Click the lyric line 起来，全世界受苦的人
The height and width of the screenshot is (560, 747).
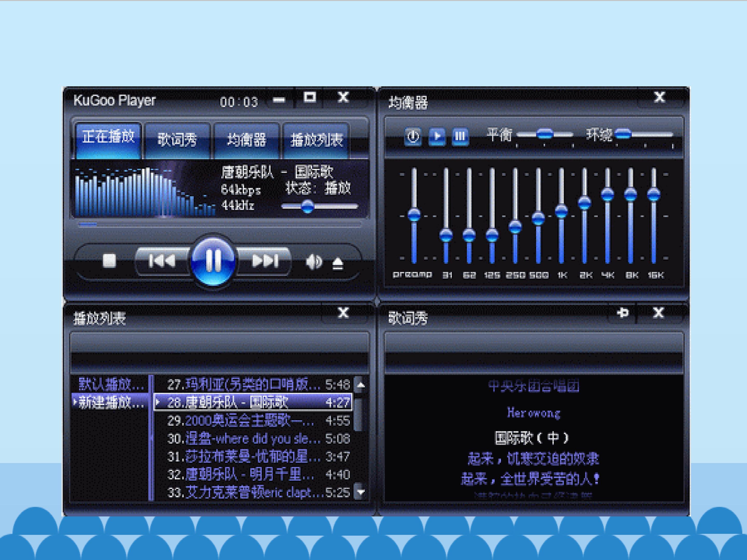(530, 479)
